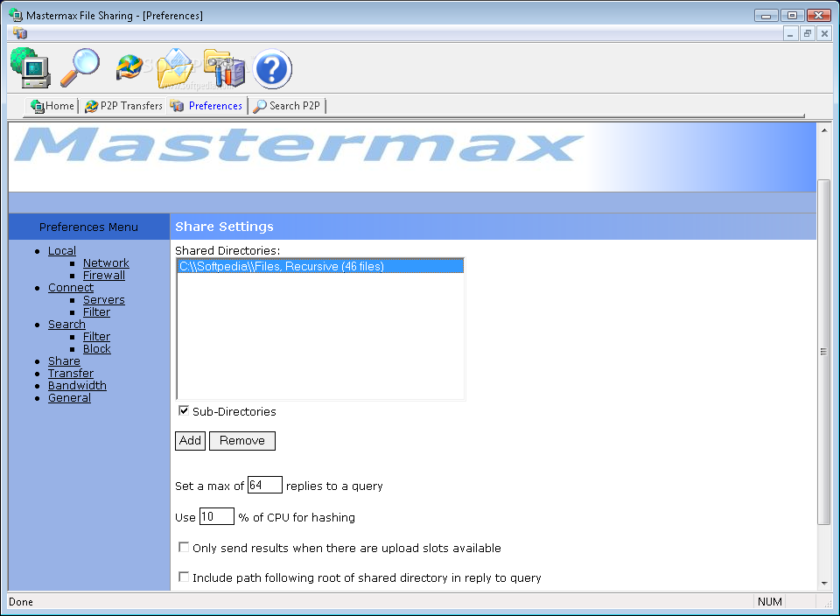Image resolution: width=840 pixels, height=616 pixels.
Task: Open the Network preferences link
Action: (x=106, y=263)
